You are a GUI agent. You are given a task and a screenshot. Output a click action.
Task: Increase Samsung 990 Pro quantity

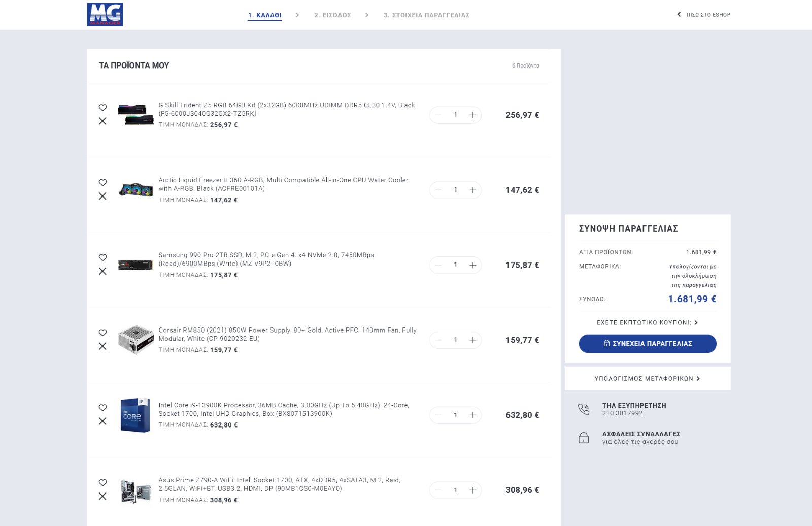coord(472,265)
